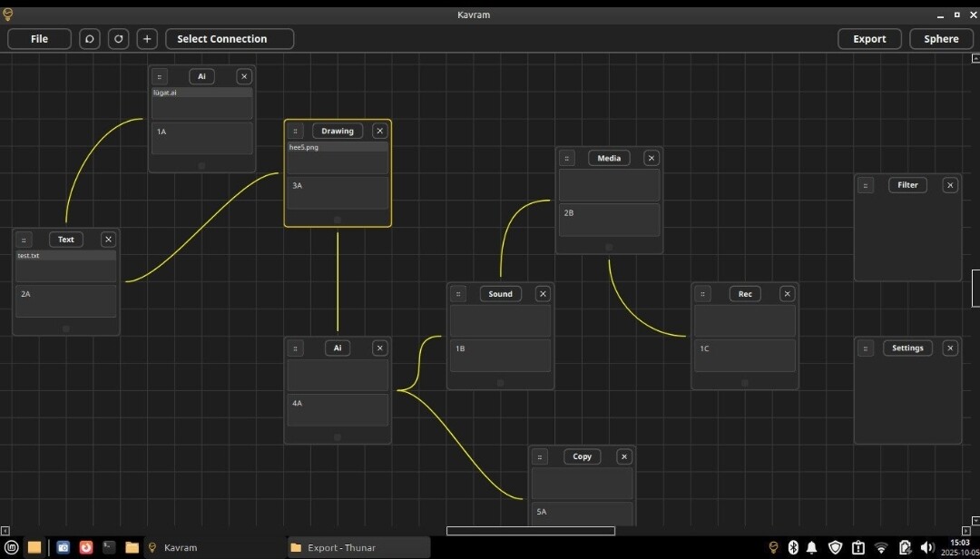Expand the Settings node header

coord(907,348)
